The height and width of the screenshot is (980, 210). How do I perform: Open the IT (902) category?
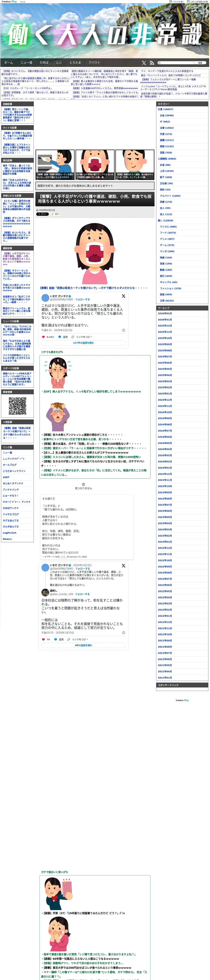165,122
